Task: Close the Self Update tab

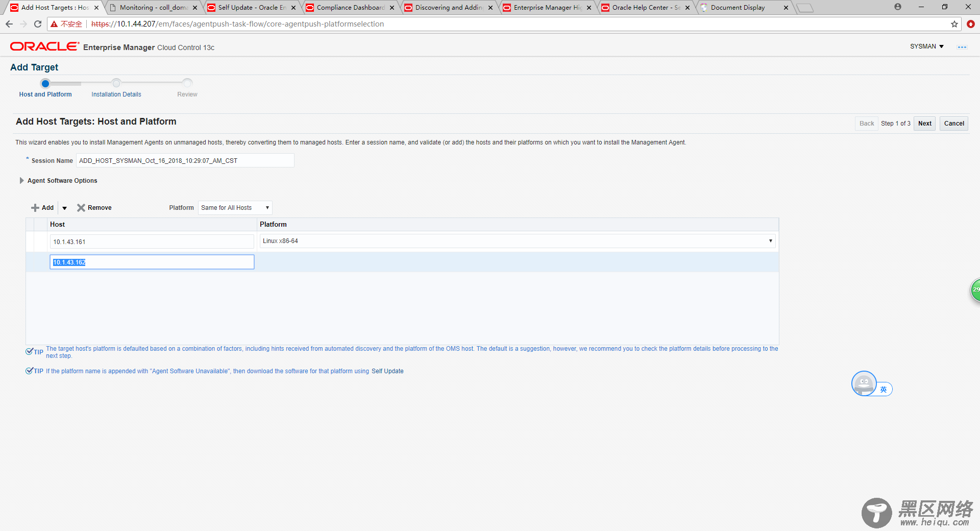Action: point(293,8)
